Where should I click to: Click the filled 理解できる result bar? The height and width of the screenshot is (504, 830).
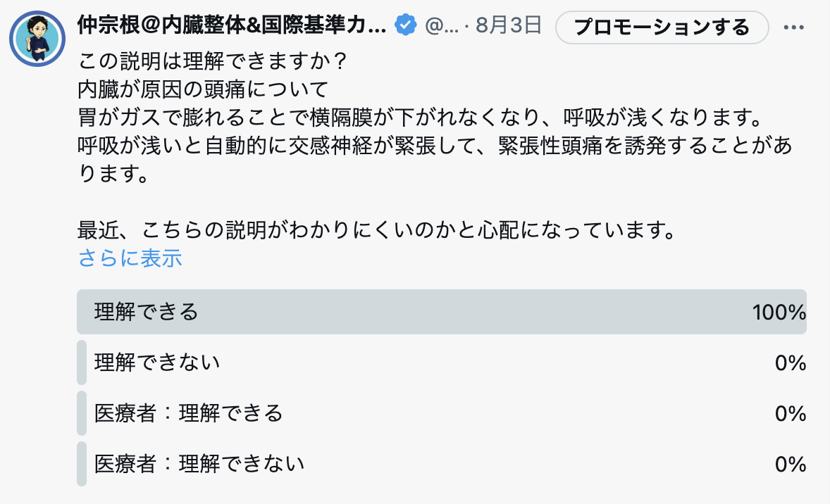442,312
